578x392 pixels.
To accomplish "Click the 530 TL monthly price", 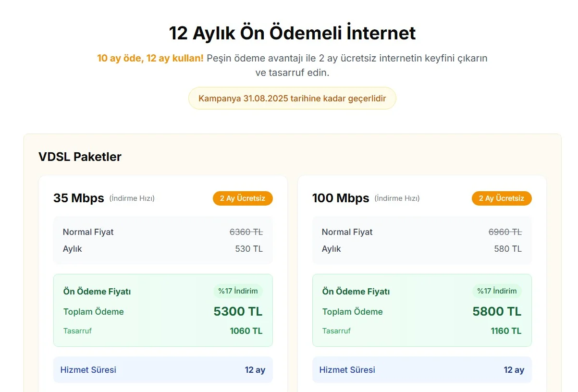I will click(249, 249).
